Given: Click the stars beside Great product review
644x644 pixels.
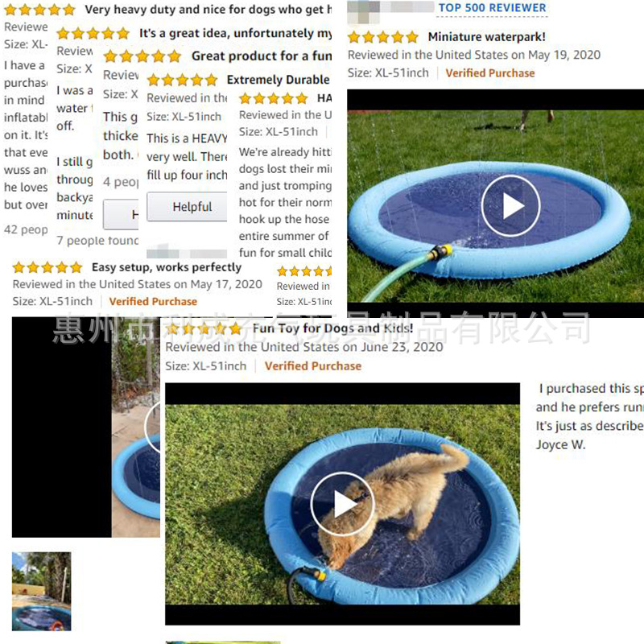Looking at the screenshot, I should coord(142,56).
